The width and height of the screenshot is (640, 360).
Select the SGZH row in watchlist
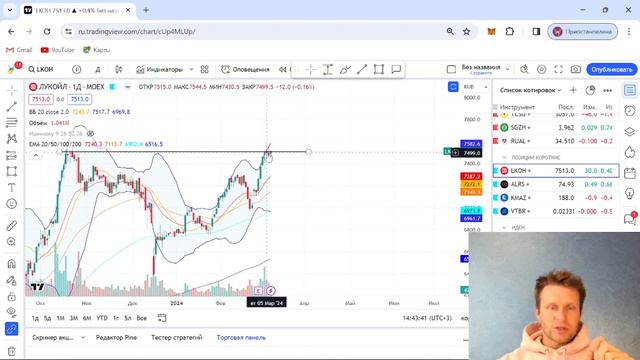[x=556, y=127]
